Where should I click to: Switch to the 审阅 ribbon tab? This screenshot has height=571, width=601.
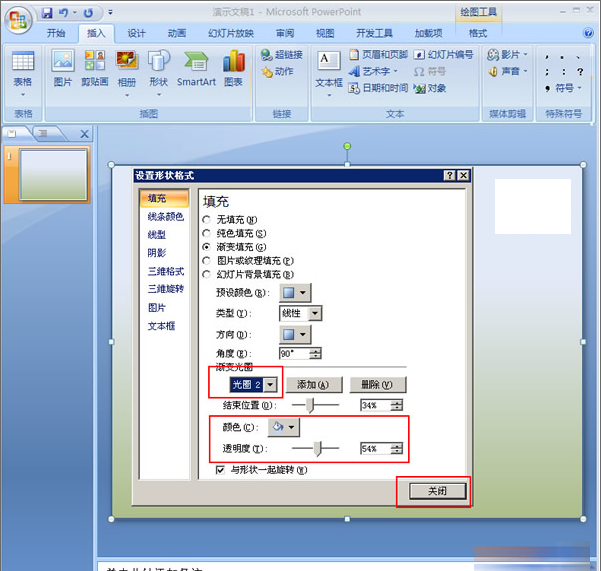tap(285, 33)
